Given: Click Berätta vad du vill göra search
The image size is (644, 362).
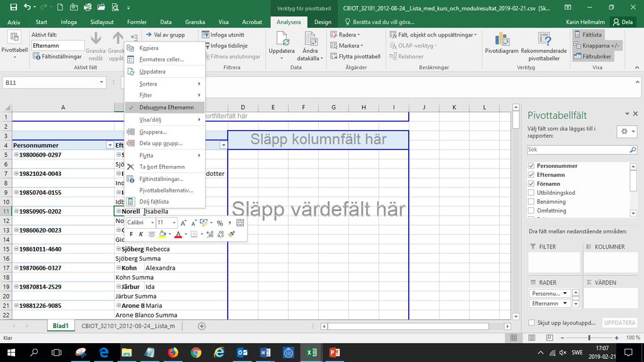Looking at the screenshot, I should point(379,22).
